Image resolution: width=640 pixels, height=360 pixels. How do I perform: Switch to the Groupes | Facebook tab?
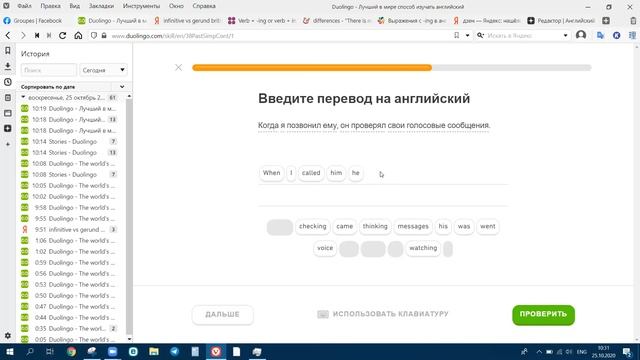[x=33, y=20]
